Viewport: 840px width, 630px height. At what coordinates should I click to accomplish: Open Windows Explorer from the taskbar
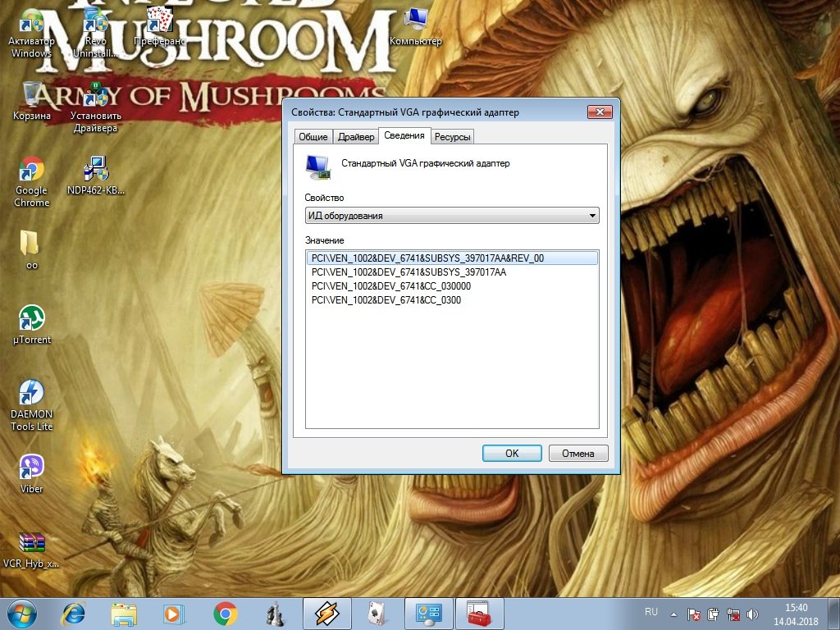coord(124,614)
